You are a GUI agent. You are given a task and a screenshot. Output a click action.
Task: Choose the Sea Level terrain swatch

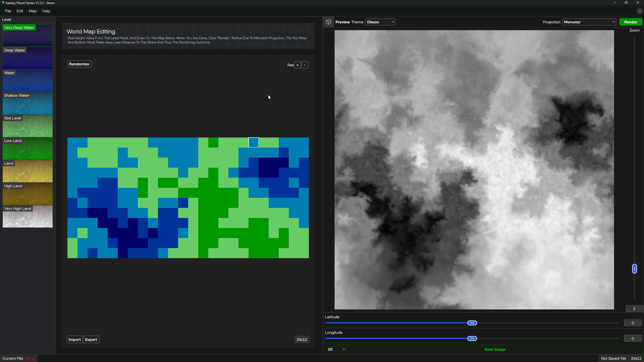pyautogui.click(x=28, y=126)
